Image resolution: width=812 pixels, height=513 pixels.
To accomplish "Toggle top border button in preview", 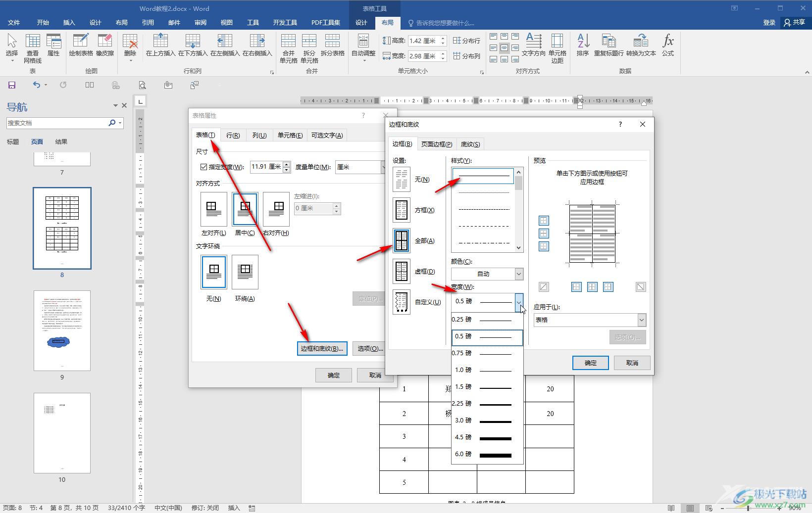I will point(544,221).
